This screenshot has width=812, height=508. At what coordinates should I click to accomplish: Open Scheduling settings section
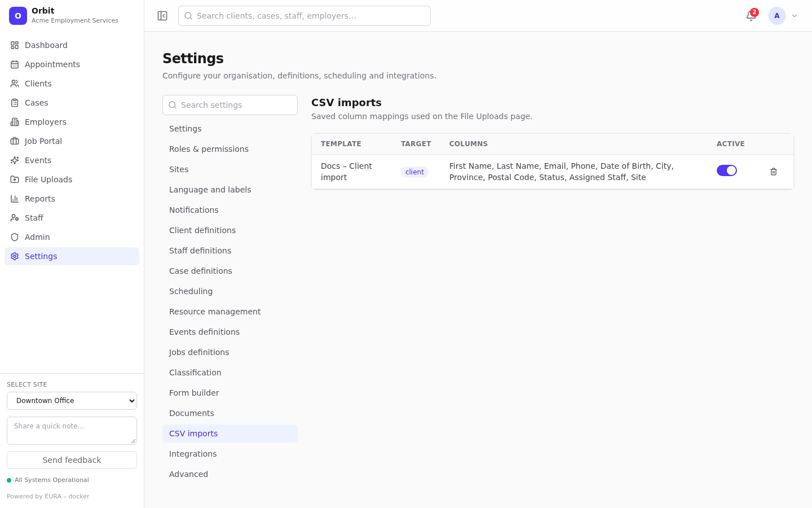(x=230, y=291)
